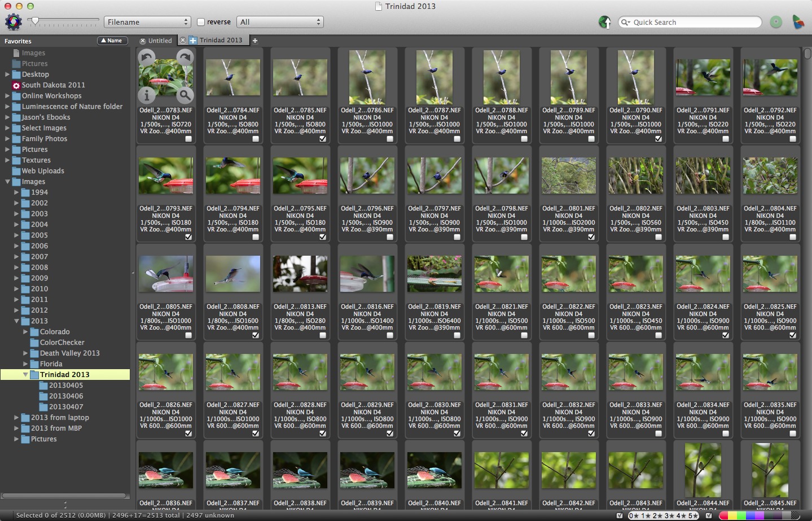
Task: Tag image Odell_2...0784.NEF checkbox
Action: click(x=256, y=139)
